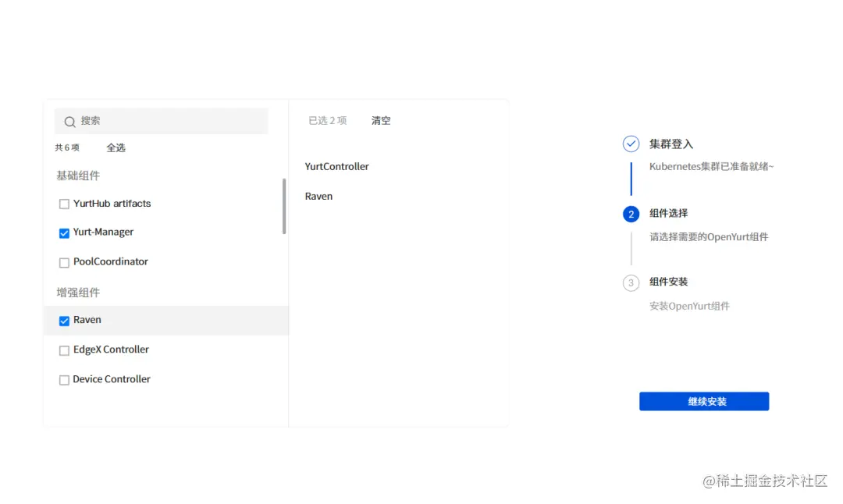Click the 请选择需要的OpenYurt组件 description

[x=709, y=237]
